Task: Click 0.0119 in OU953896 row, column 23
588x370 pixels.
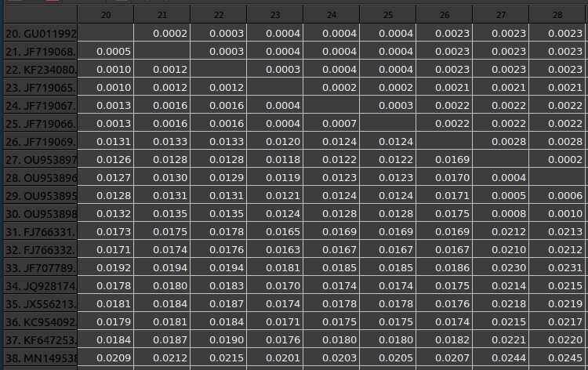Action: [275, 177]
